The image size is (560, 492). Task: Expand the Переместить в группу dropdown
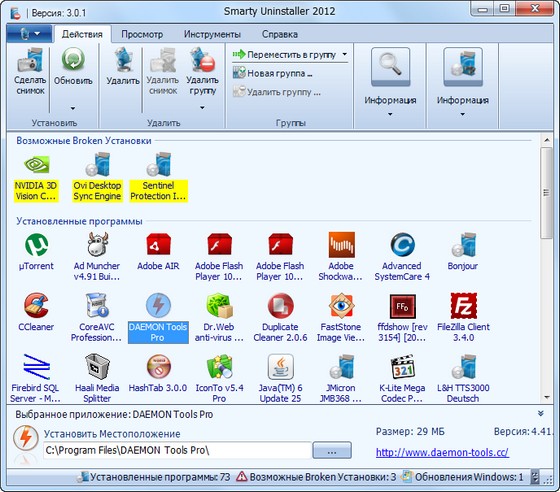(344, 55)
